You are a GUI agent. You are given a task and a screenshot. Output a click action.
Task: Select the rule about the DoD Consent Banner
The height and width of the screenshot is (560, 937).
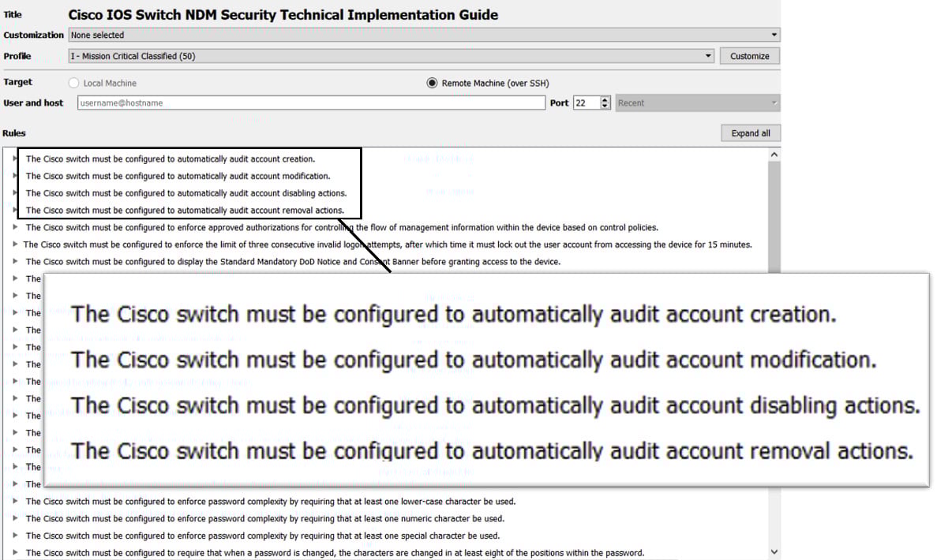click(x=293, y=262)
